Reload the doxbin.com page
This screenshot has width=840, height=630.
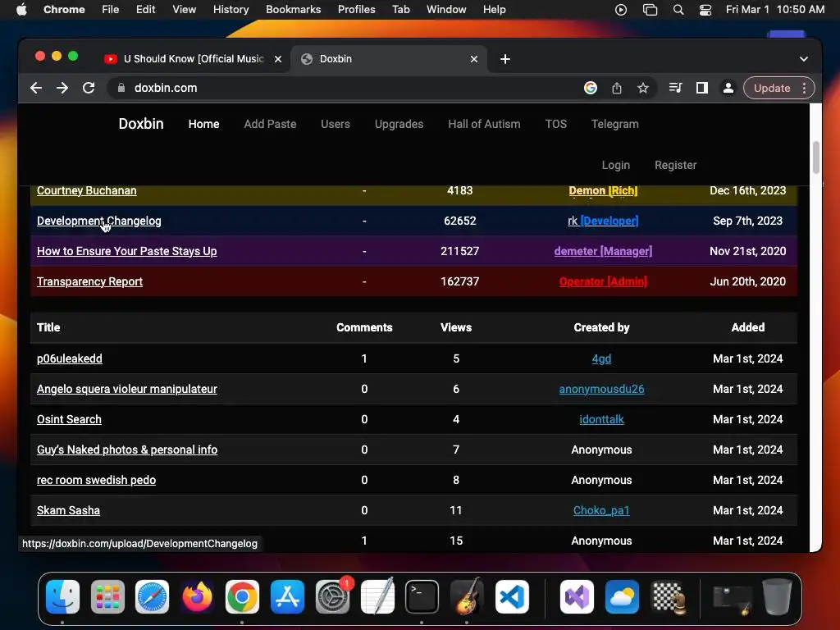pyautogui.click(x=89, y=88)
